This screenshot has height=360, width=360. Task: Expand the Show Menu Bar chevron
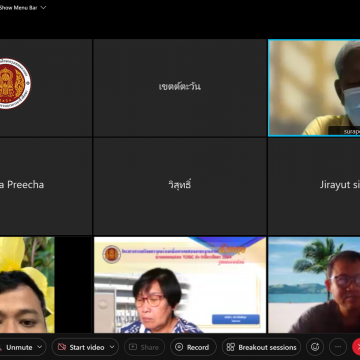pos(43,8)
